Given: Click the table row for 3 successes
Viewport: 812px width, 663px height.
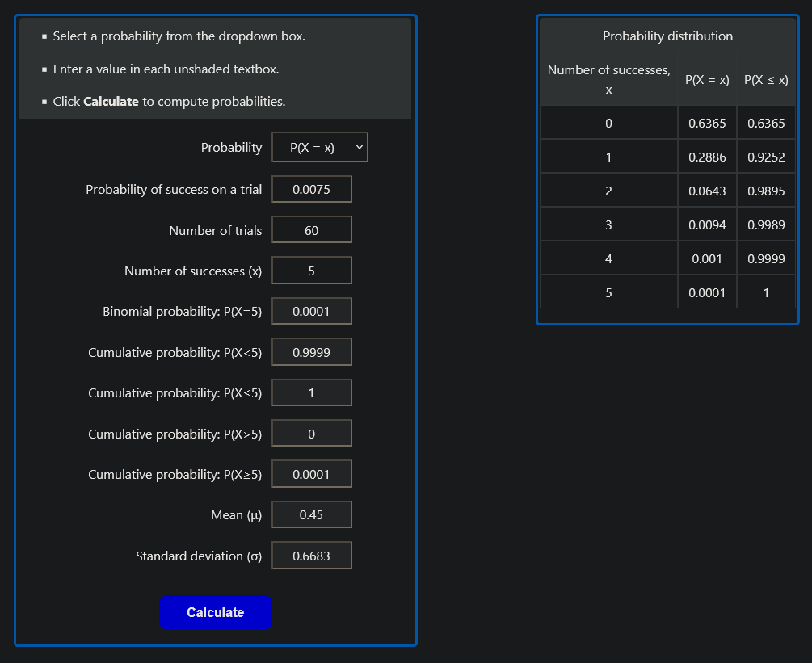Looking at the screenshot, I should (x=667, y=224).
